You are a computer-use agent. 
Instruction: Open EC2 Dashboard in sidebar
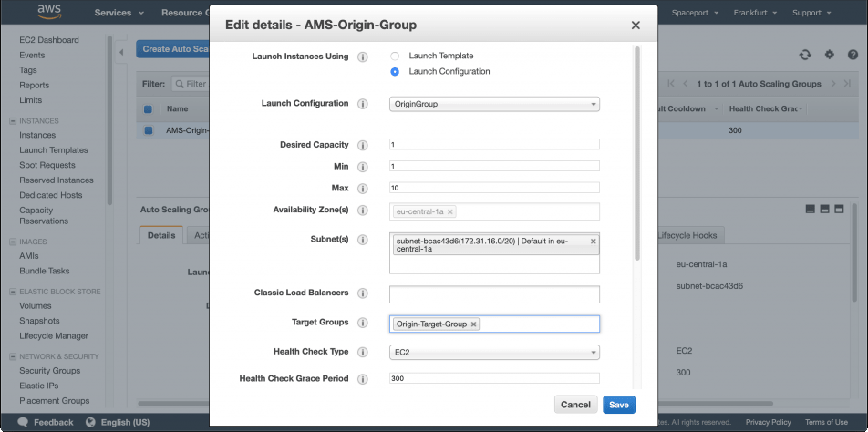click(49, 40)
